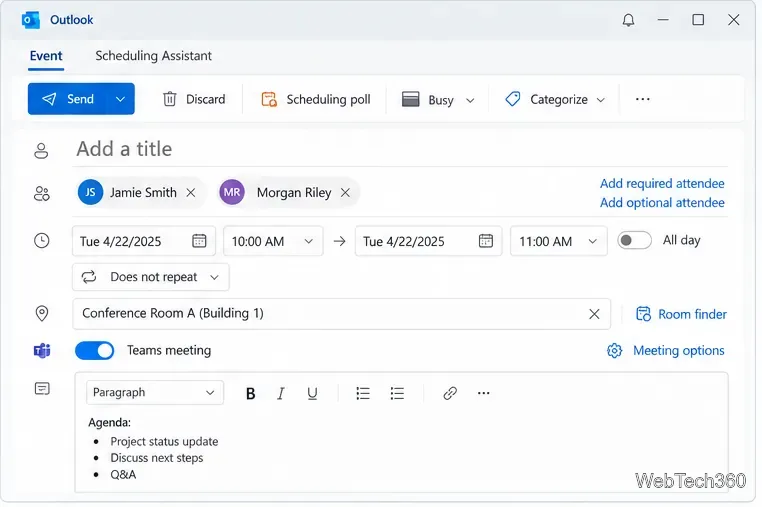Click the Q&A bullet line
Screen dimensions: 762x507
point(123,475)
